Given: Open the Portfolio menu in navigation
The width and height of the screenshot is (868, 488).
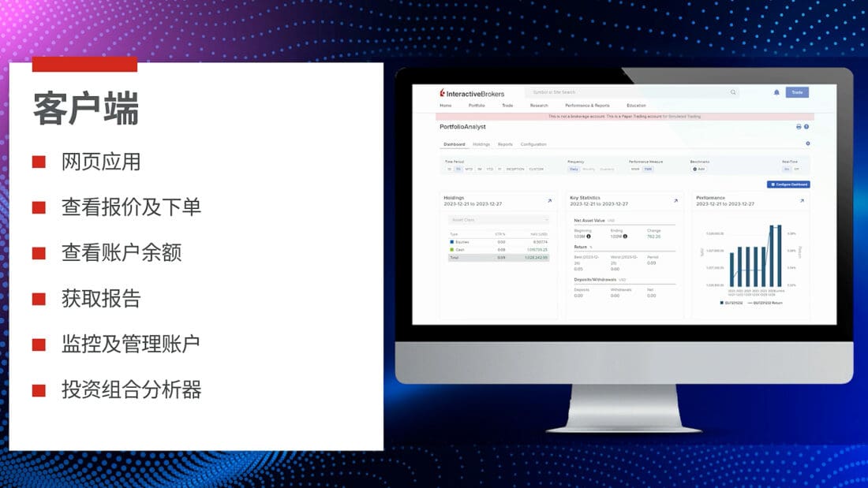Looking at the screenshot, I should tap(477, 106).
